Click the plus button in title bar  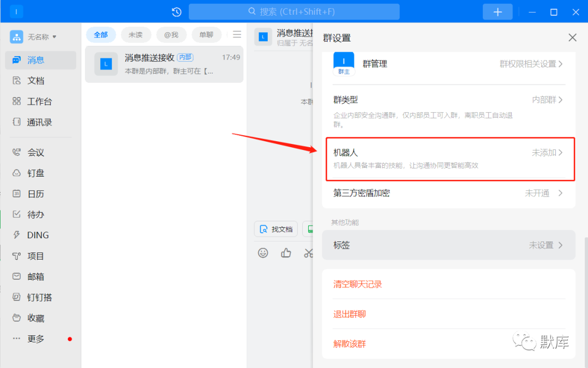pos(497,12)
